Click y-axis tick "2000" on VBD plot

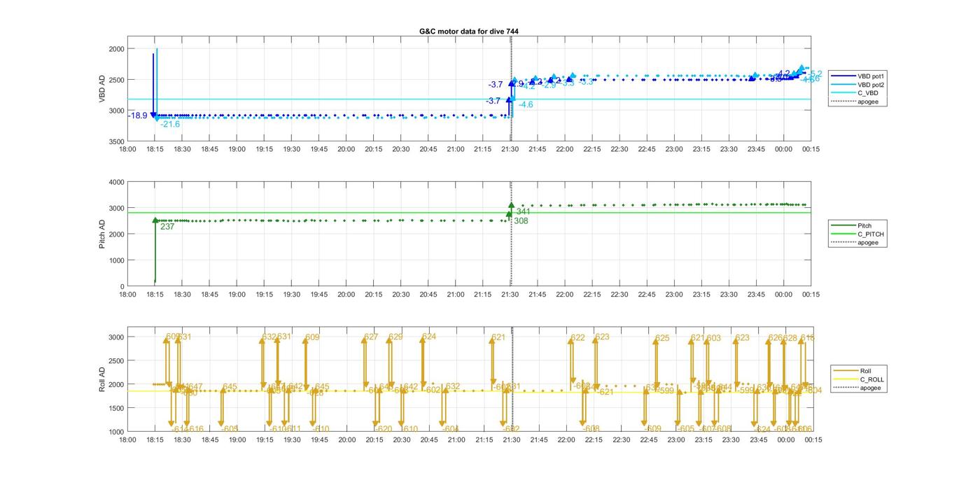point(116,48)
